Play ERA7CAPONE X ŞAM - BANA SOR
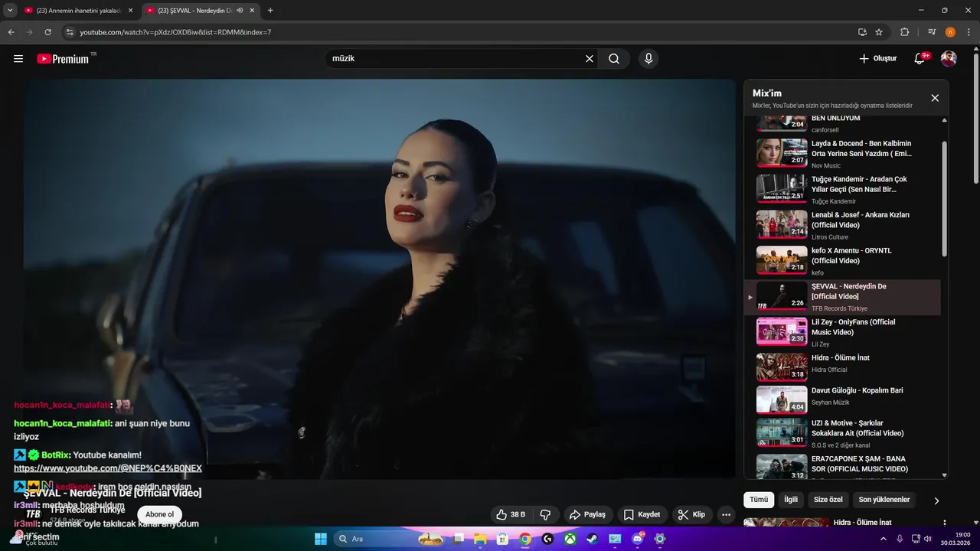The image size is (980, 551). coord(842,466)
